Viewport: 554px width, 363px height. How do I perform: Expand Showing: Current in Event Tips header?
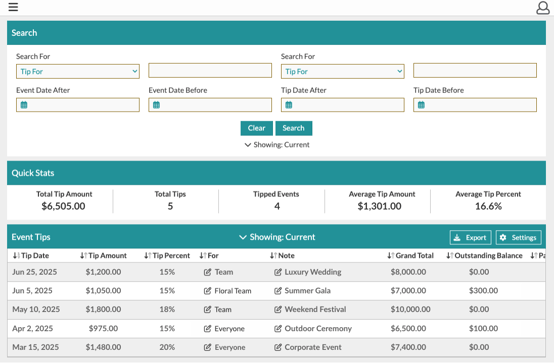coord(277,237)
